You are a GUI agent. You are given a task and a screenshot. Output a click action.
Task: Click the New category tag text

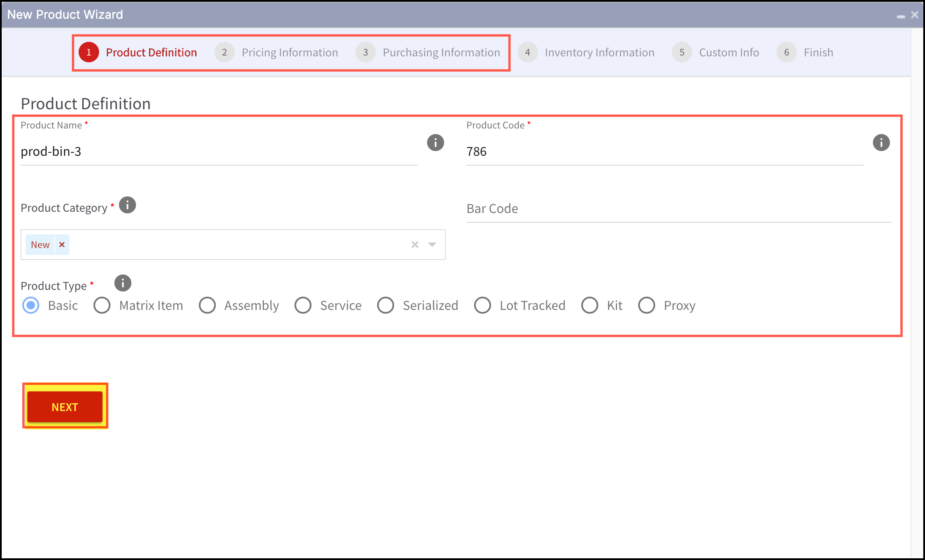[40, 245]
